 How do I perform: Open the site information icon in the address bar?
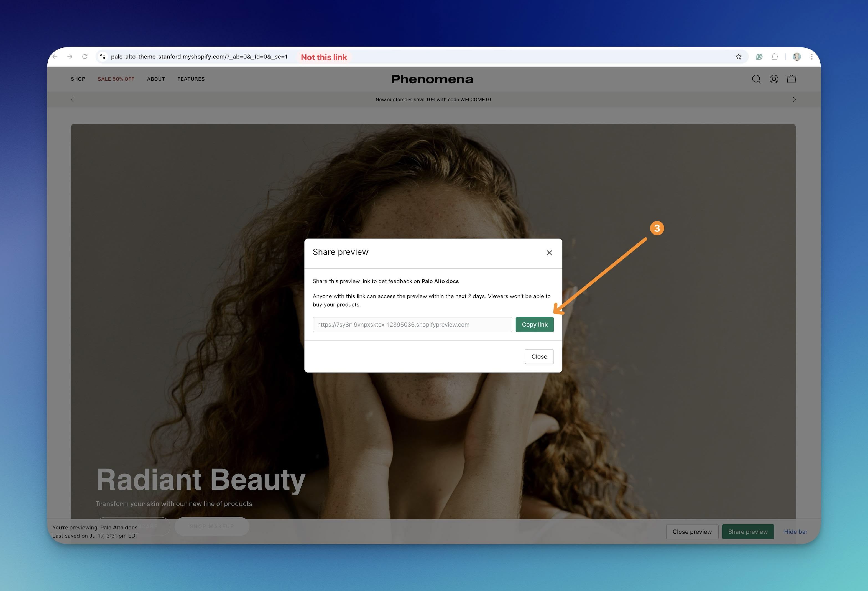point(103,57)
